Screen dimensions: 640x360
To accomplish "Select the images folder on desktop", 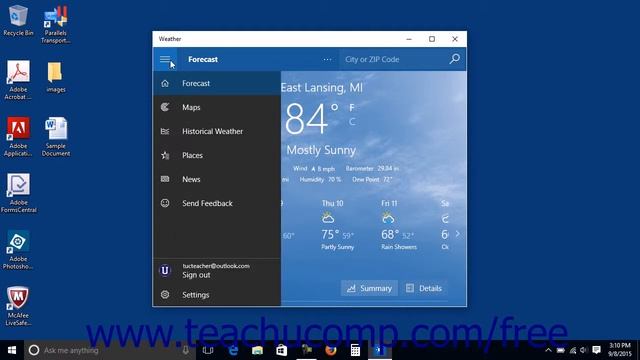I will (56, 78).
